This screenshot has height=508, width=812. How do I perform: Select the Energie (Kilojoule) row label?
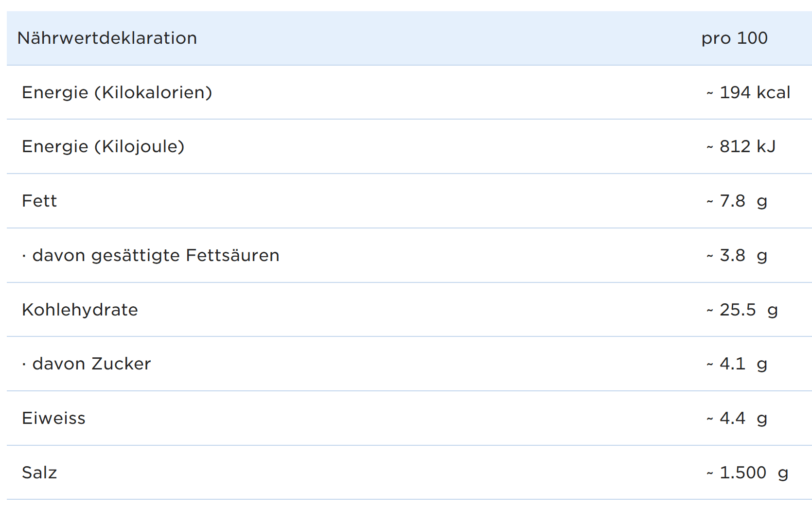tap(103, 146)
